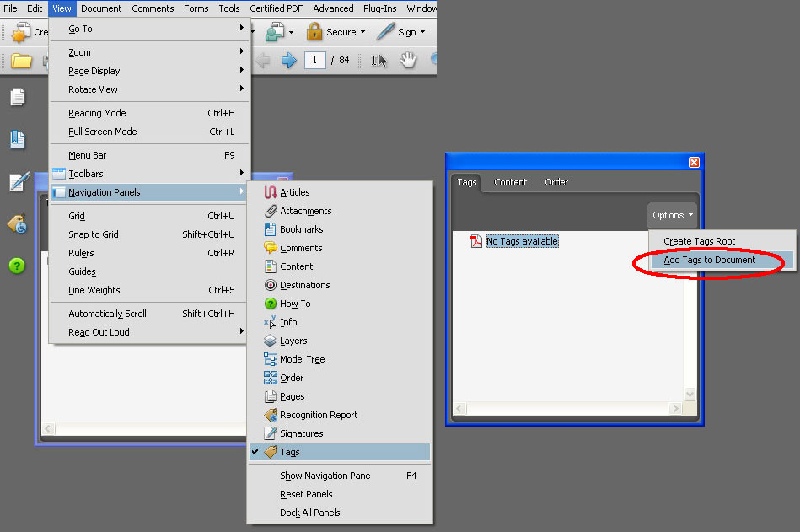This screenshot has height=532, width=800.
Task: Open the Edit menu
Action: (35, 8)
